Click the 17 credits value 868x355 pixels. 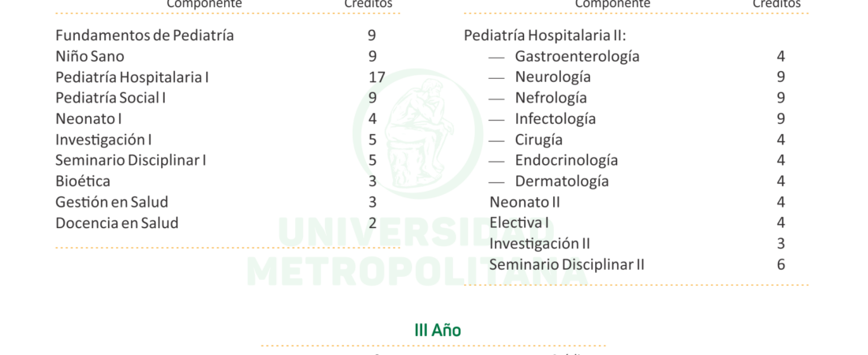click(x=377, y=77)
